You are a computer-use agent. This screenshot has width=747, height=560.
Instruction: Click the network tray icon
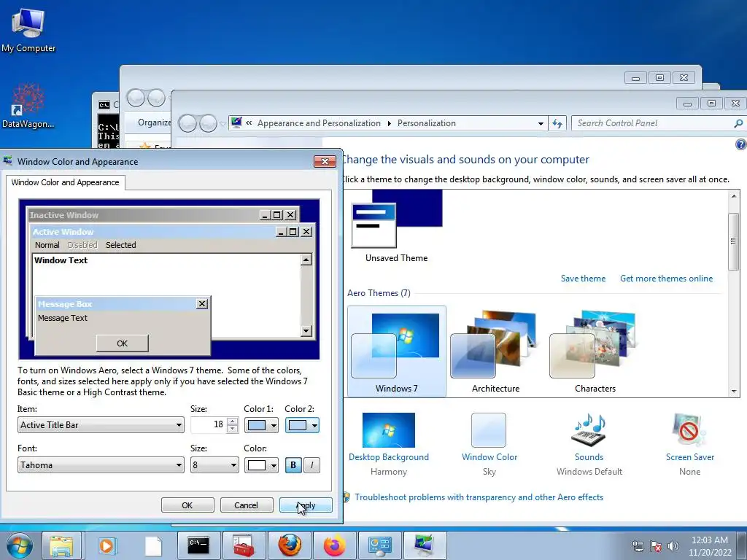click(638, 546)
